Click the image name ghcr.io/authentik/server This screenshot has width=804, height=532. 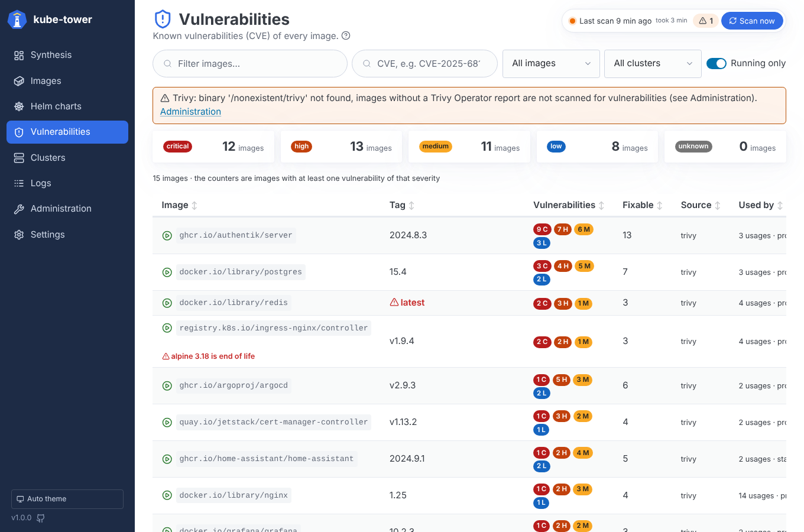tap(236, 235)
